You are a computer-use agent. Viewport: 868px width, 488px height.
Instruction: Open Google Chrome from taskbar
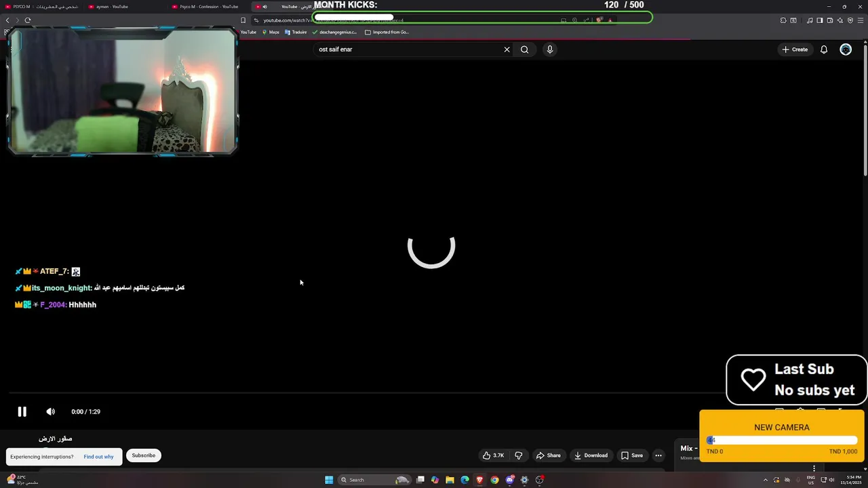(494, 480)
